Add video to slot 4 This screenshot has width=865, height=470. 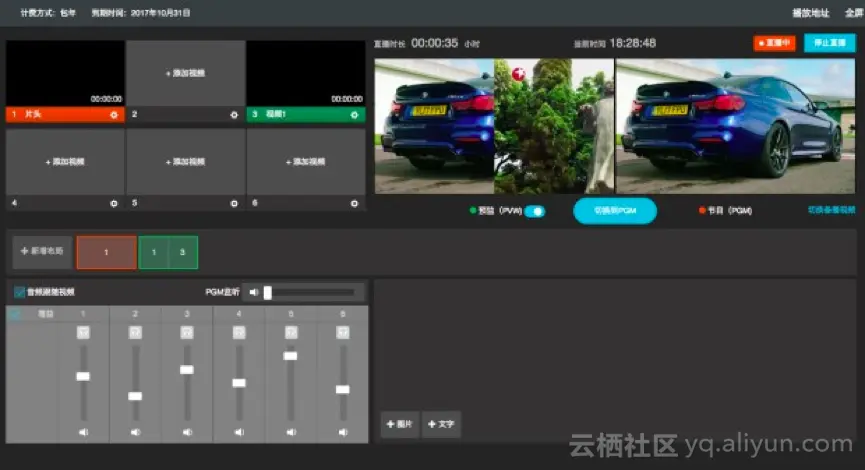65,162
